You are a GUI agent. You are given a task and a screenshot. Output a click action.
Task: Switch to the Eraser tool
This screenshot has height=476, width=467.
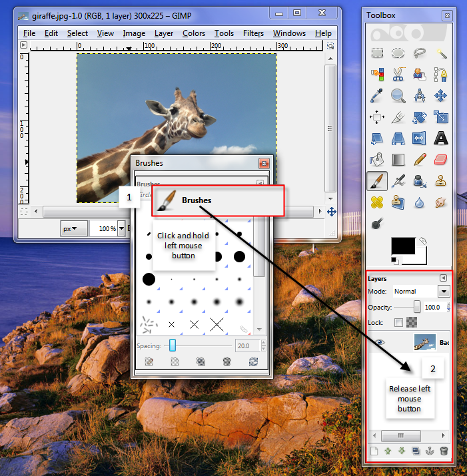click(440, 160)
